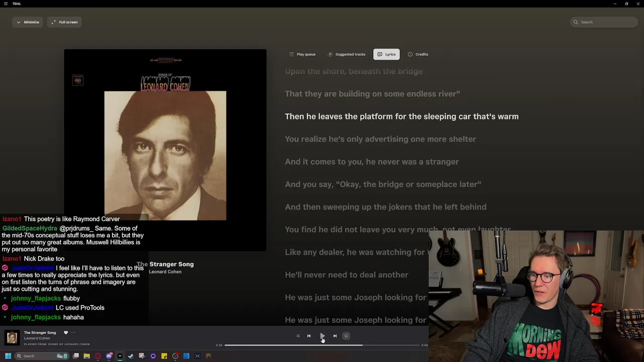This screenshot has width=644, height=362.
Task: Click the search magnifier icon at top right
Action: 576,22
